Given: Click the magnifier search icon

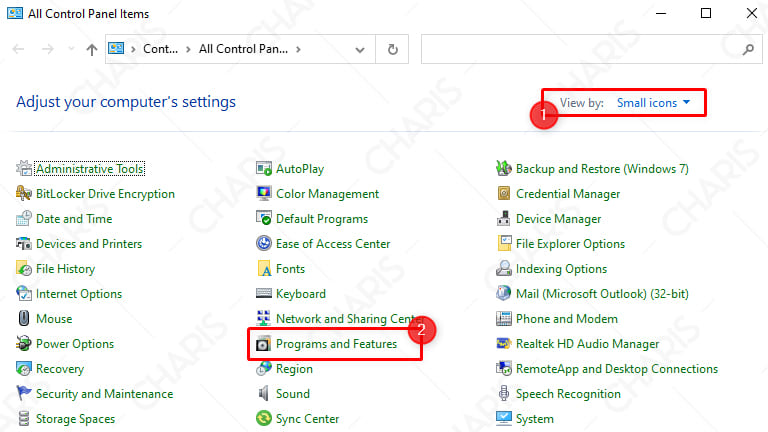Looking at the screenshot, I should (x=748, y=49).
